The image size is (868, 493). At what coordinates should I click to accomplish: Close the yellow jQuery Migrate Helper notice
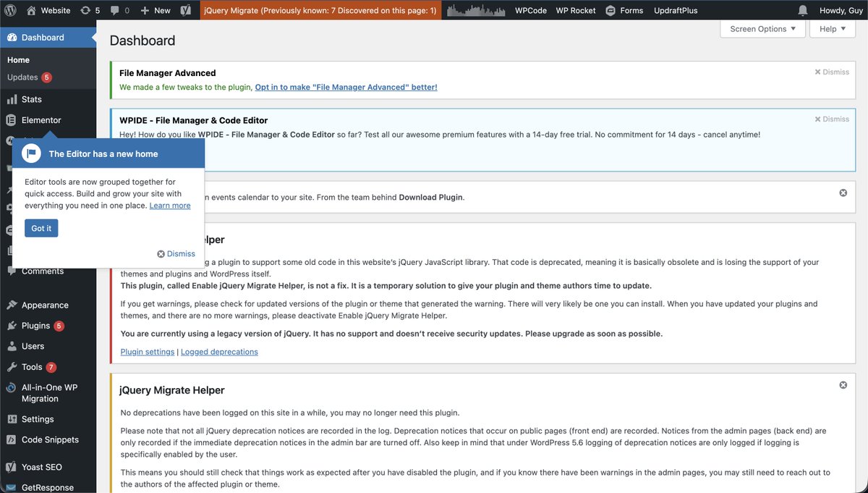point(843,385)
